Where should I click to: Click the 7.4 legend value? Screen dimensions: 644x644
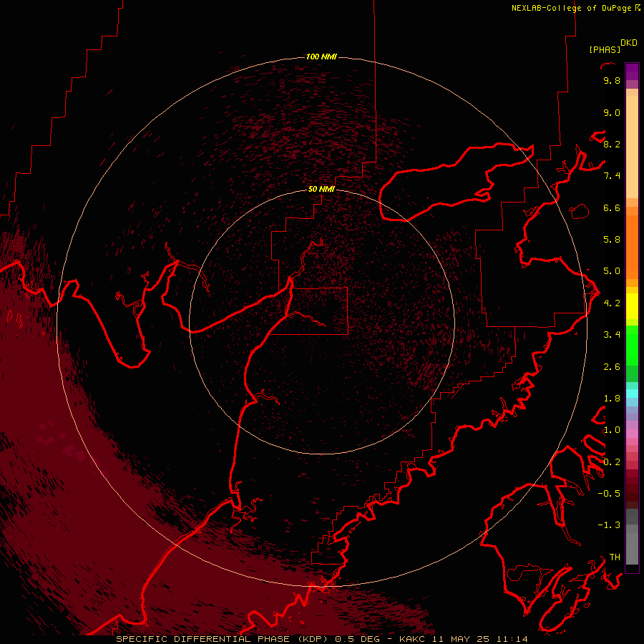[612, 176]
